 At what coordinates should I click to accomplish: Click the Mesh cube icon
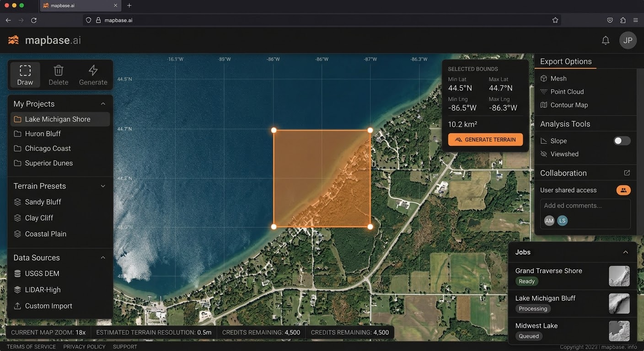coord(544,79)
